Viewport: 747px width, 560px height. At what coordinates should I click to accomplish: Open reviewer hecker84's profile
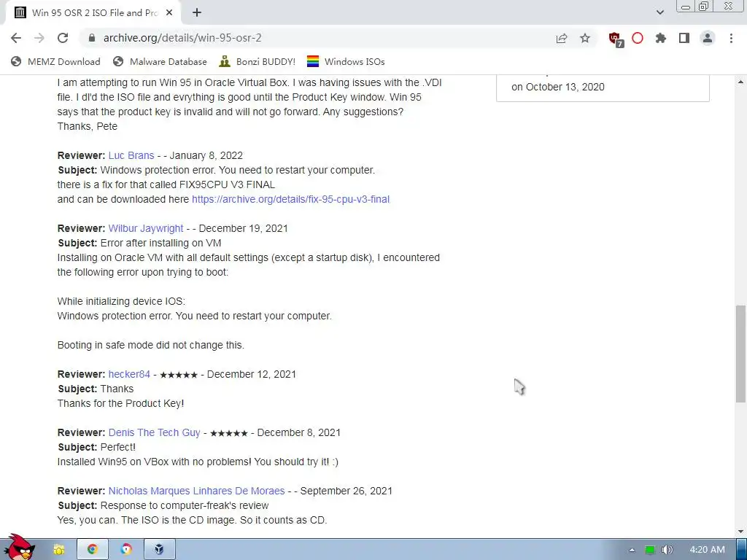(129, 374)
